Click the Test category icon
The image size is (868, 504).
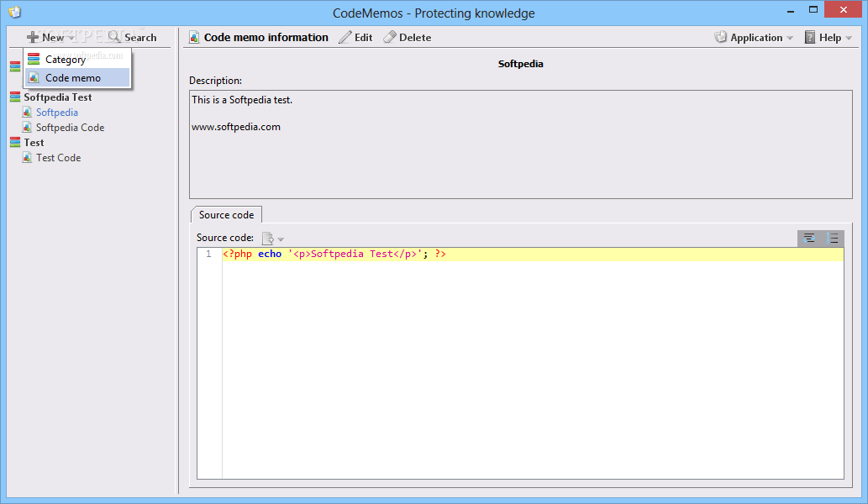15,143
